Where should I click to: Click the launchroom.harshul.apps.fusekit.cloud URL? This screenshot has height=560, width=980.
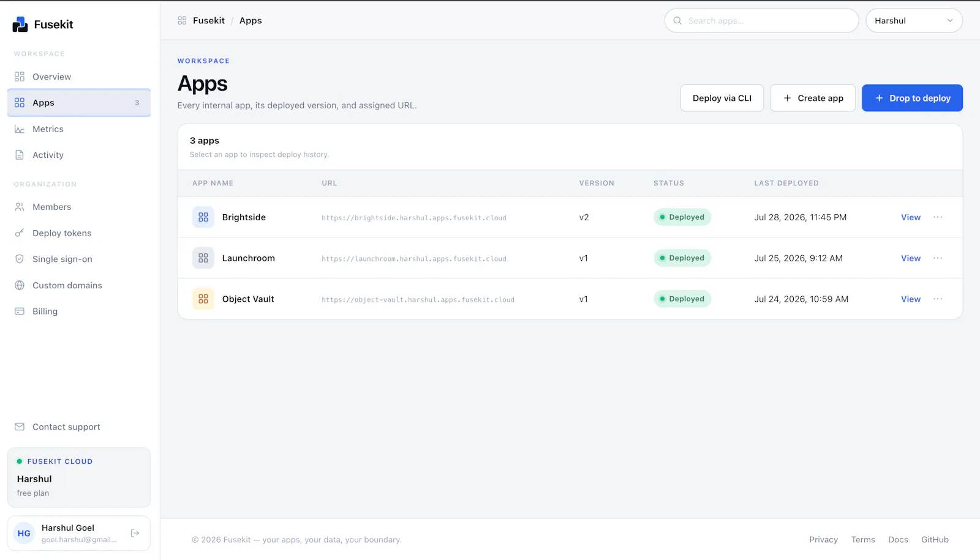414,259
